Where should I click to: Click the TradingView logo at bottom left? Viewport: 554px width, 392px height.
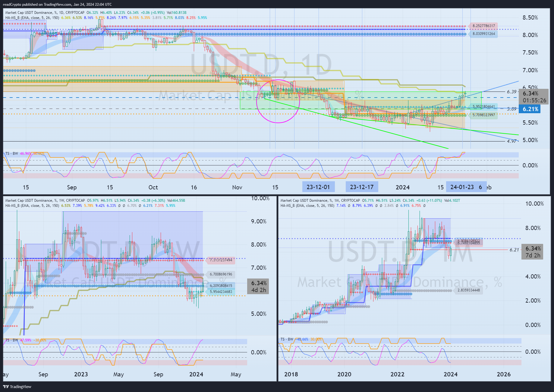(17, 387)
